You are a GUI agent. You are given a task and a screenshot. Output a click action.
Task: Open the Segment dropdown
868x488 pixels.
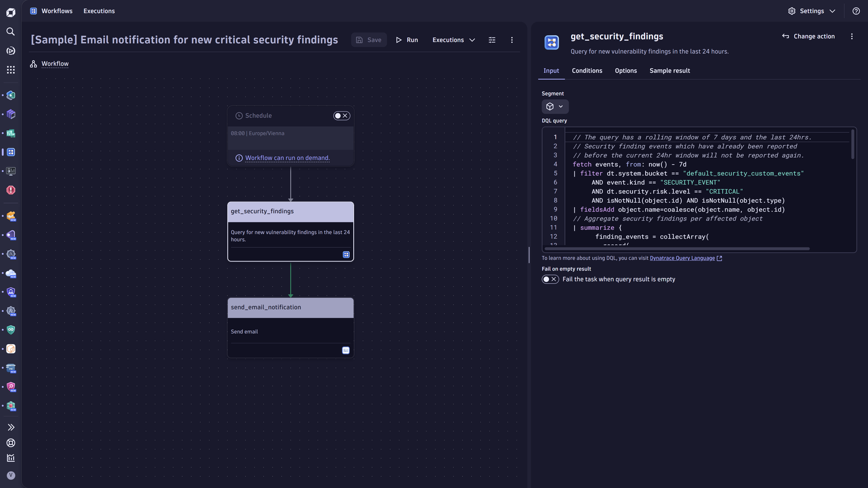point(555,107)
